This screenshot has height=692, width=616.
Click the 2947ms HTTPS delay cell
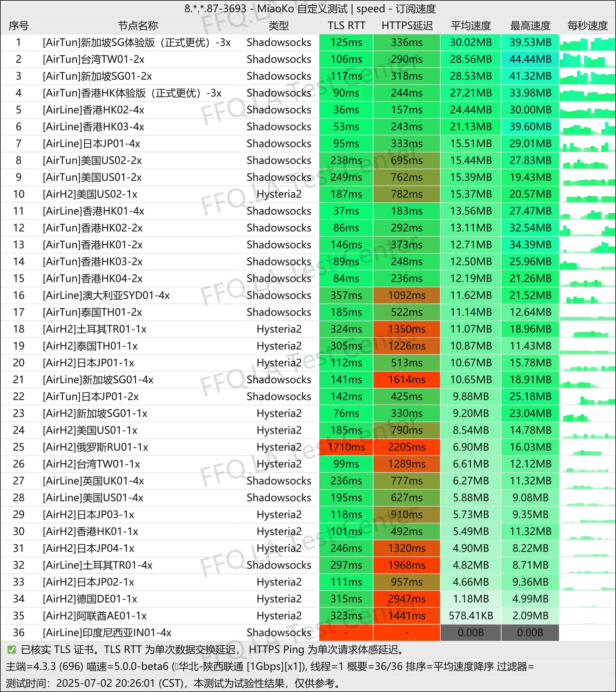click(x=407, y=599)
